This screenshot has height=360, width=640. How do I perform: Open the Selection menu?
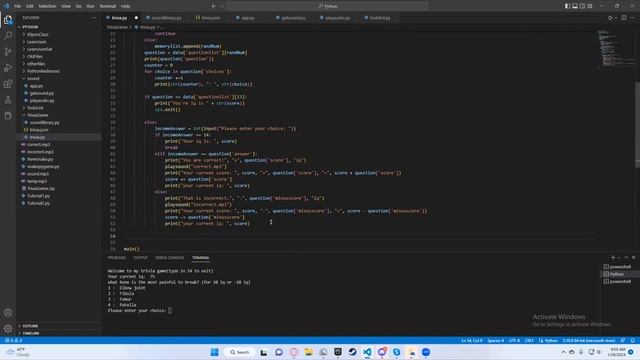(x=47, y=6)
